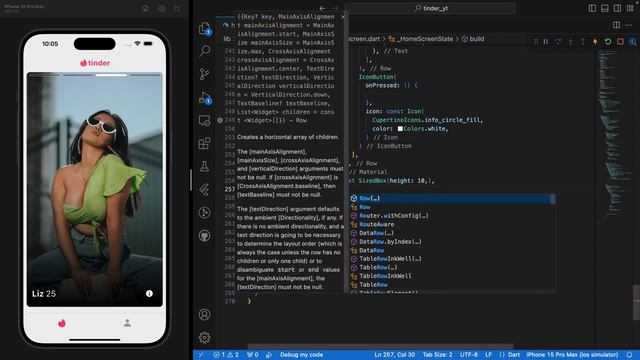Click Step Out in debug toolbar
The width and height of the screenshot is (640, 360).
tap(583, 42)
